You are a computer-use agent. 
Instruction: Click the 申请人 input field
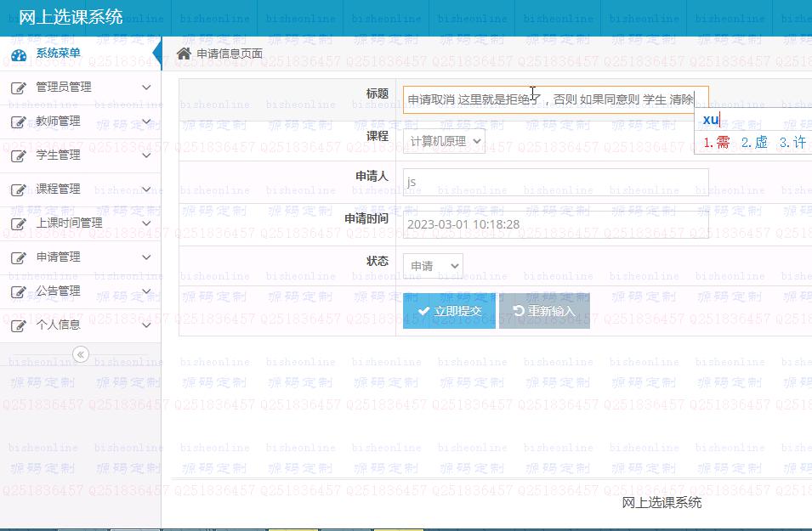pos(556,182)
